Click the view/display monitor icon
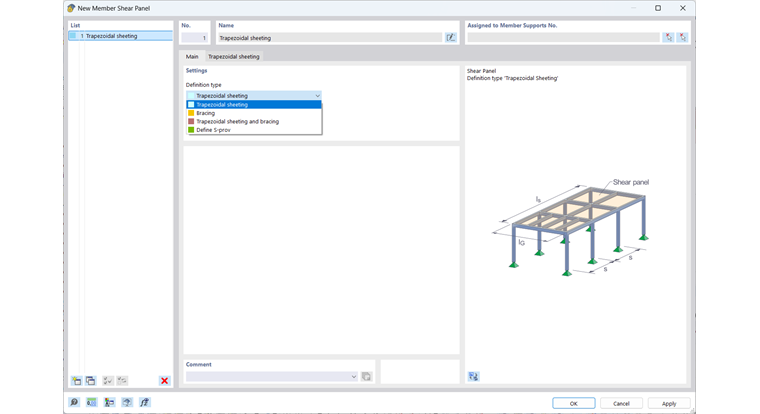Viewport: 760px width, 414px height. tap(127, 402)
